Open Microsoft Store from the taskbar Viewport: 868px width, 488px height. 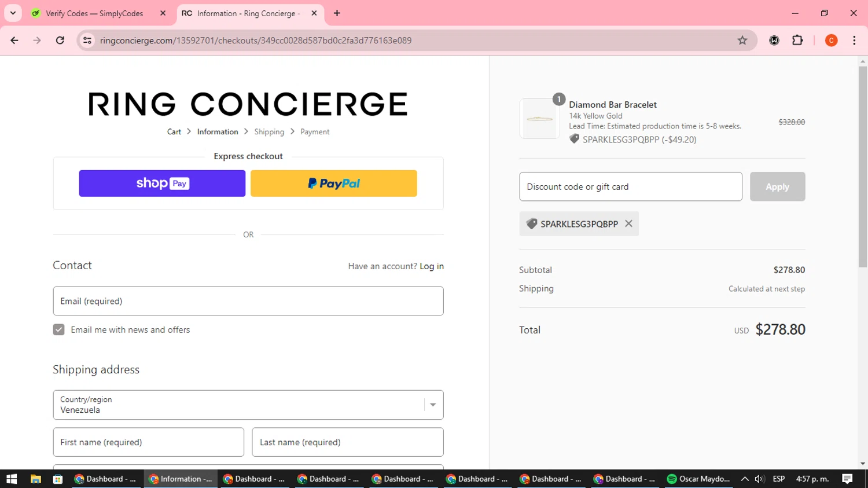(58, 479)
